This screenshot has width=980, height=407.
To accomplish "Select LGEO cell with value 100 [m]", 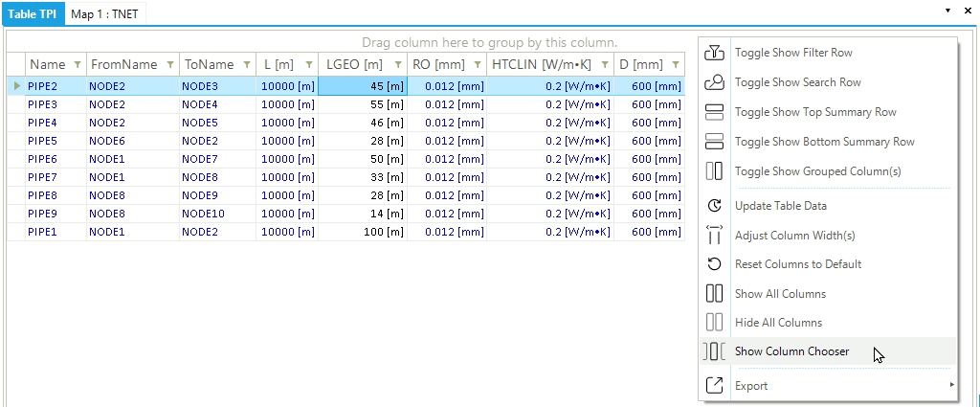I will click(362, 232).
